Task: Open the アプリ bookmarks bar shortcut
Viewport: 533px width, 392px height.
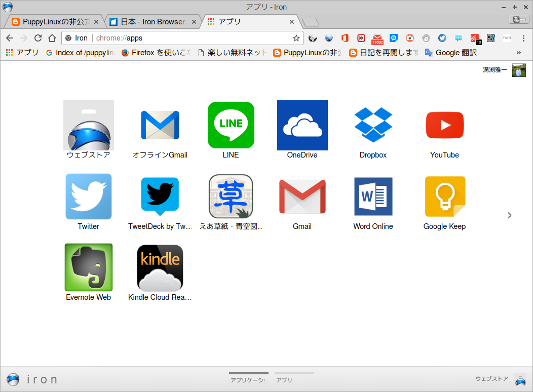Action: (22, 53)
